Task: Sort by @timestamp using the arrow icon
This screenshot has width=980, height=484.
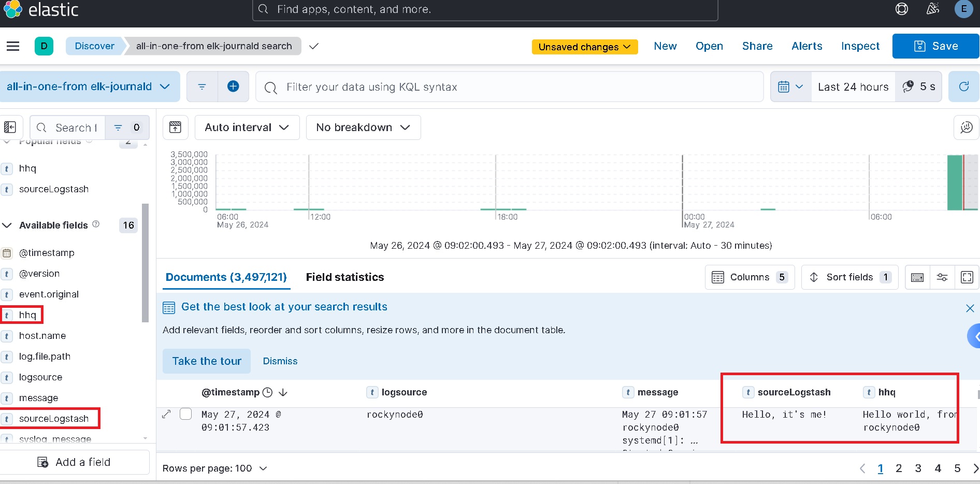Action: coord(283,392)
